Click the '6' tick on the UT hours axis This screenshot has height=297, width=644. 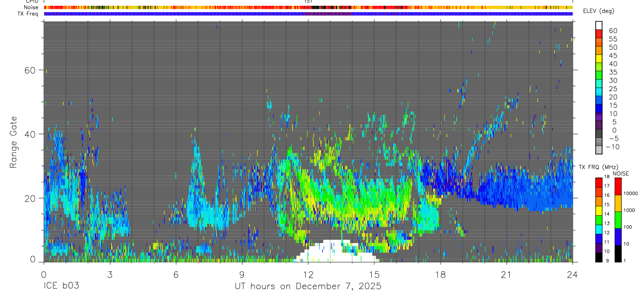click(x=176, y=274)
